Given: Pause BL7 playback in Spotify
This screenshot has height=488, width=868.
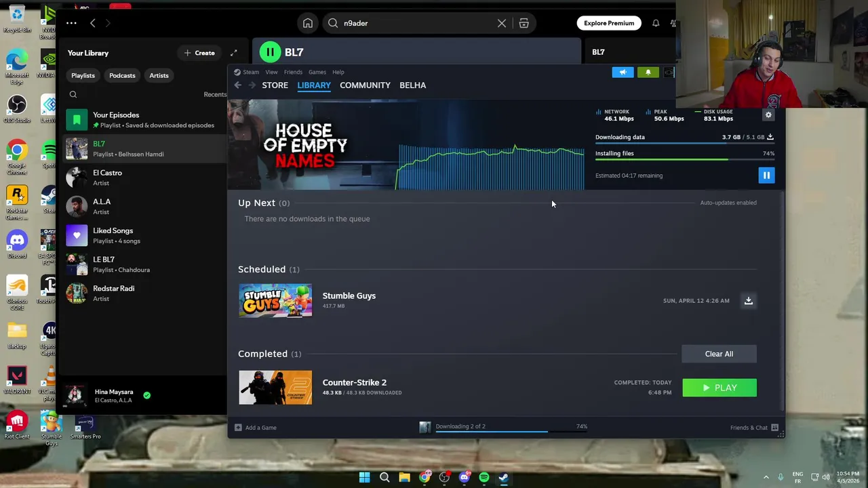Looking at the screenshot, I should (270, 52).
